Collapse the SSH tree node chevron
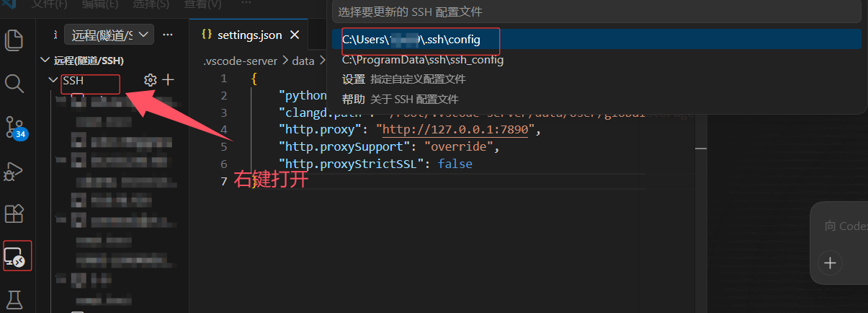 tap(53, 80)
